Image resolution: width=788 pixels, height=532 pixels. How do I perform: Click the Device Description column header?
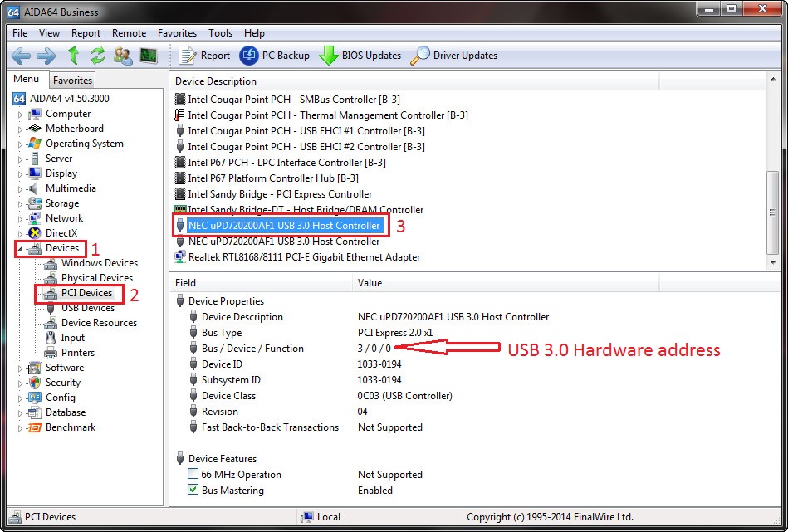(414, 81)
